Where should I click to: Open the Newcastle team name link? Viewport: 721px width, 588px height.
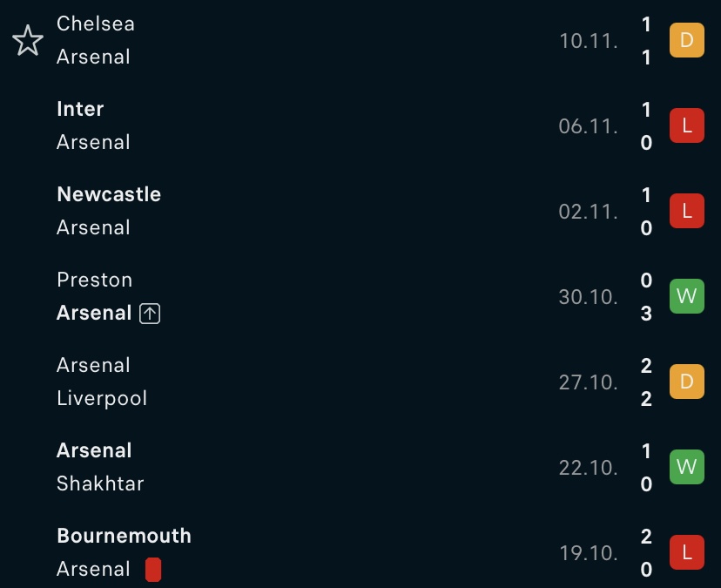[x=109, y=194]
